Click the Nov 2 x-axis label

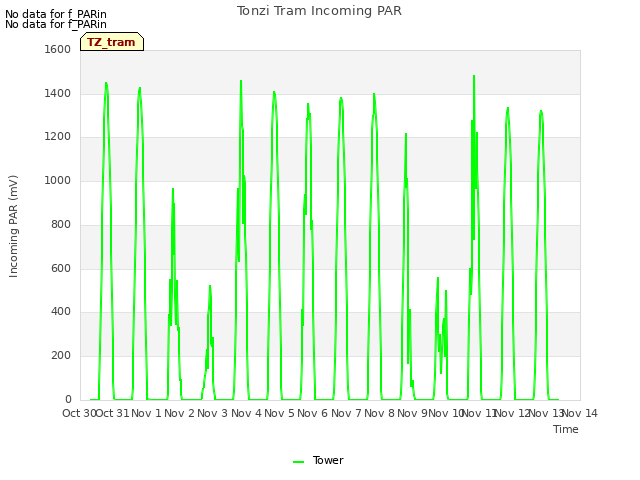179,413
